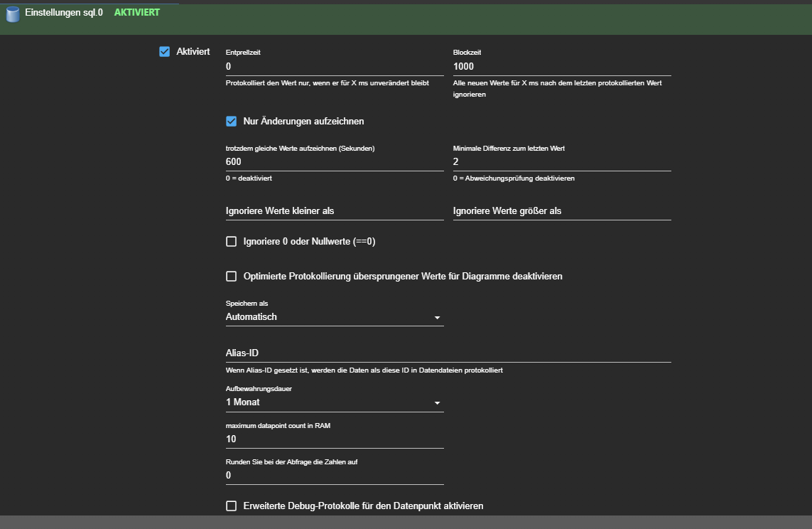Click 'Alle neuen Werte für X ms' help text
Image resolution: width=812 pixels, height=529 pixels.
click(x=557, y=89)
